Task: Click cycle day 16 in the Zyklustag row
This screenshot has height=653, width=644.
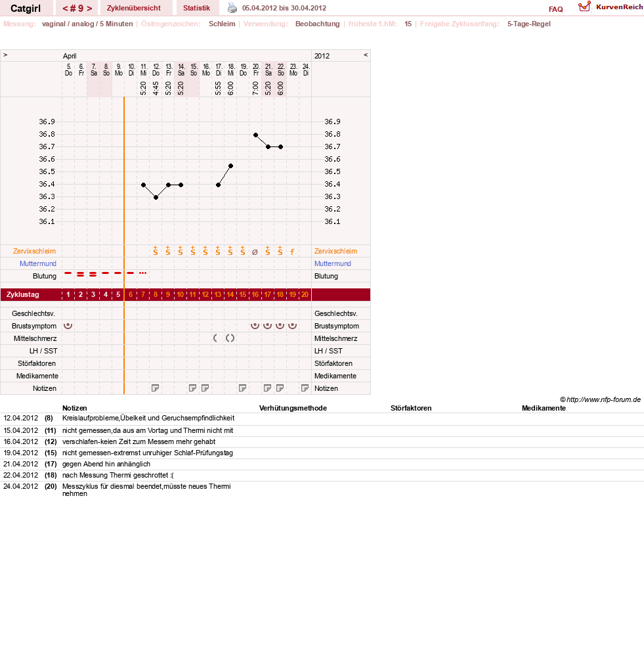Action: click(x=255, y=294)
